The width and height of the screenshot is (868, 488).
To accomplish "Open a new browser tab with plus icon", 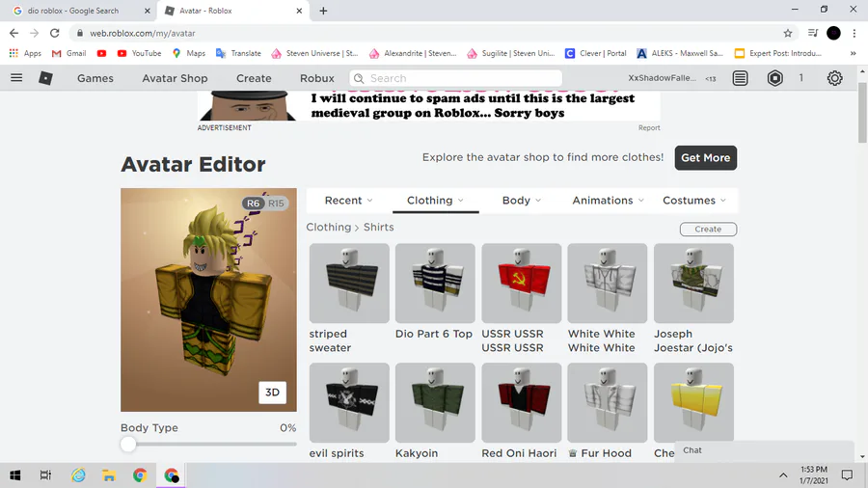I will [x=323, y=11].
